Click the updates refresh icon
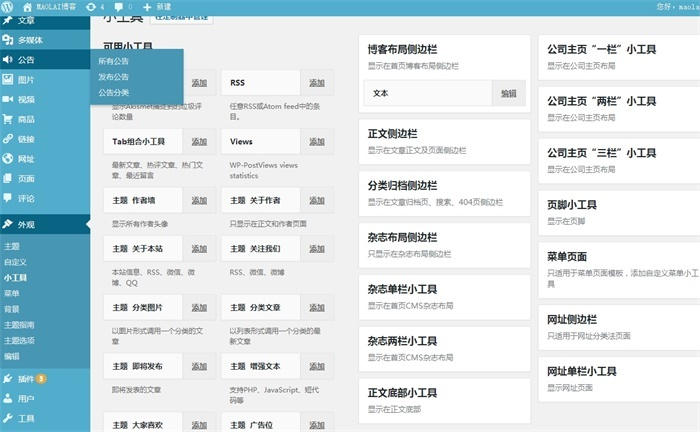The width and height of the screenshot is (700, 432). click(x=91, y=6)
